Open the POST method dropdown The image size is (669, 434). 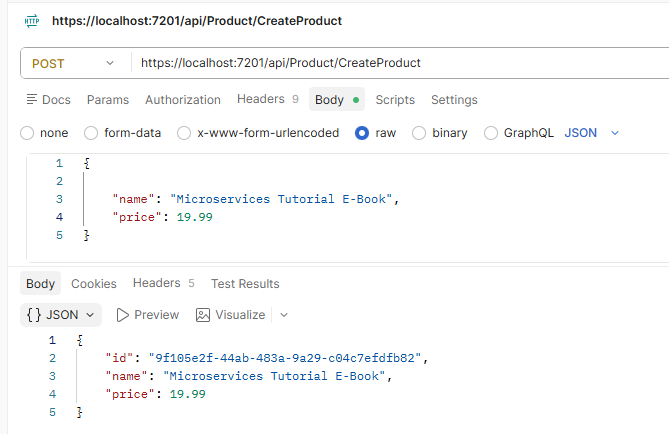73,63
